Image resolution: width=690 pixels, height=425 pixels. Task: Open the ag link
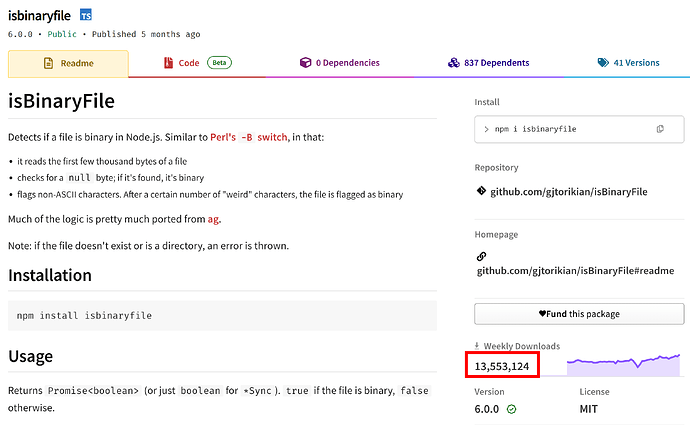(213, 219)
